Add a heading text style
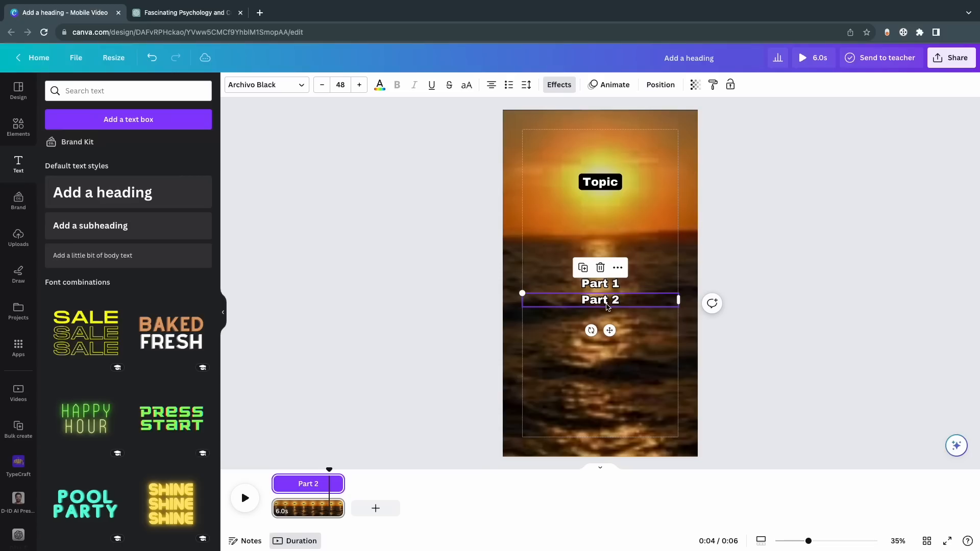This screenshot has width=980, height=551. click(128, 192)
